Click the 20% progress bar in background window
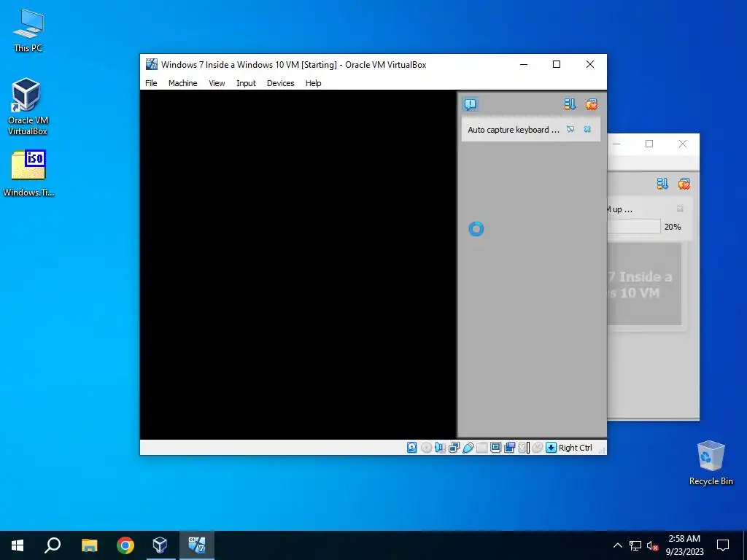The height and width of the screenshot is (560, 747). [634, 227]
